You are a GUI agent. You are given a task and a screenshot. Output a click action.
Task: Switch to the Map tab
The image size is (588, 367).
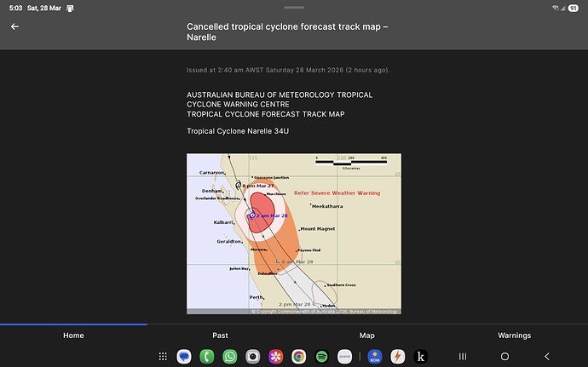click(x=366, y=335)
